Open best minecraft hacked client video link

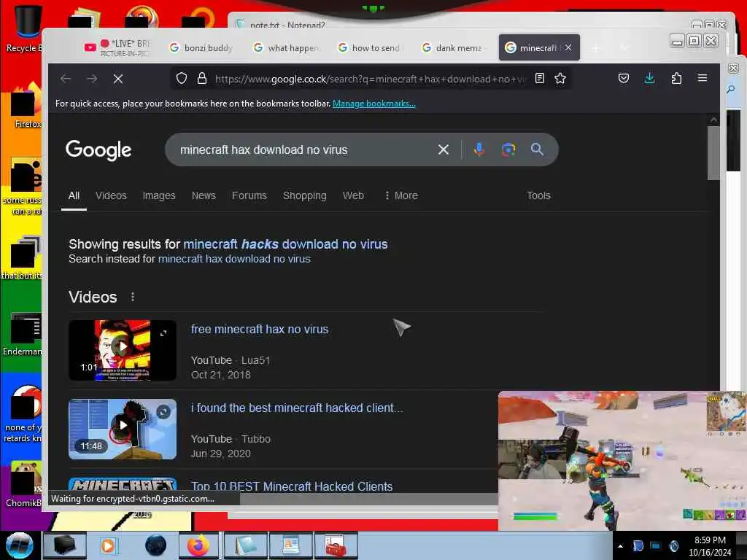point(297,408)
